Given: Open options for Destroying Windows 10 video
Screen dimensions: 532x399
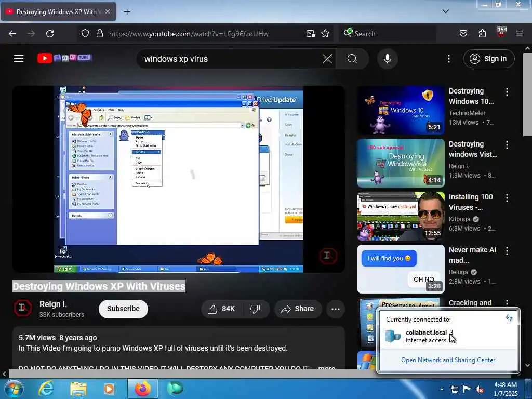Looking at the screenshot, I should coord(507,91).
